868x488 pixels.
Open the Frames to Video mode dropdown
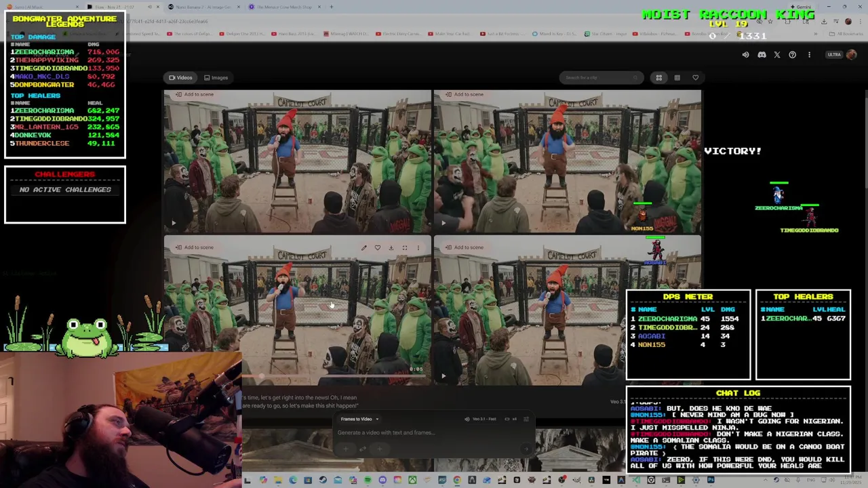(x=359, y=419)
